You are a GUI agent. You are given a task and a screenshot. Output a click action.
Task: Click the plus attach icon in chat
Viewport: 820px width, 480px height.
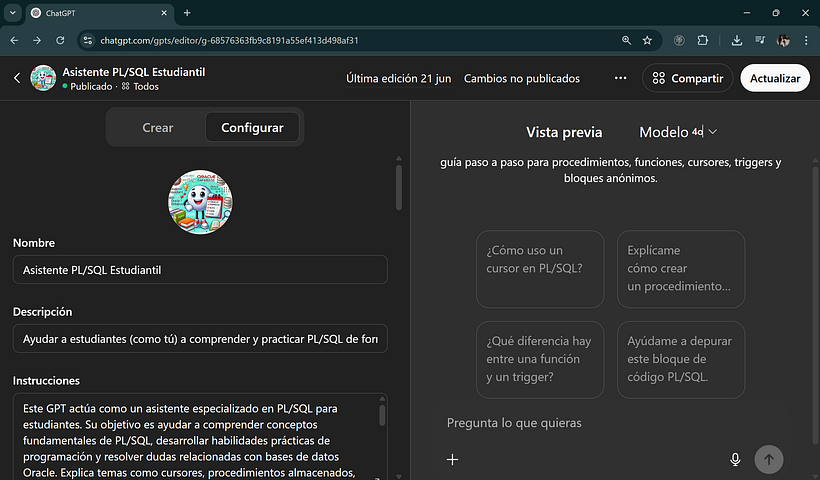(452, 460)
